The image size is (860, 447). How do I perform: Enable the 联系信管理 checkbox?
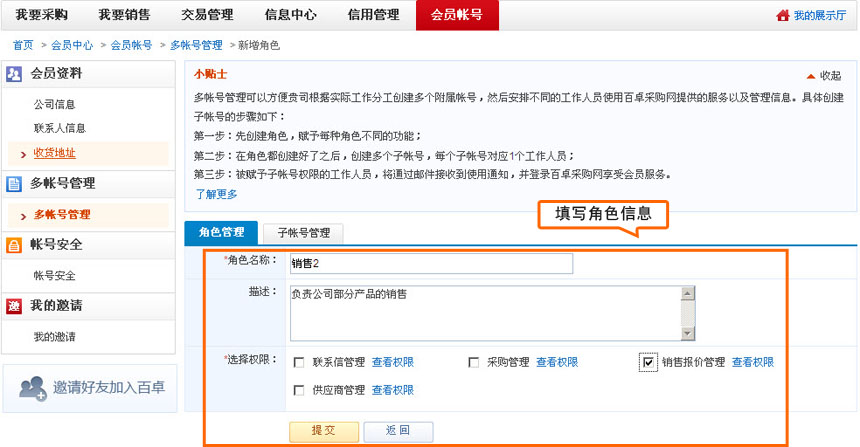click(x=299, y=362)
